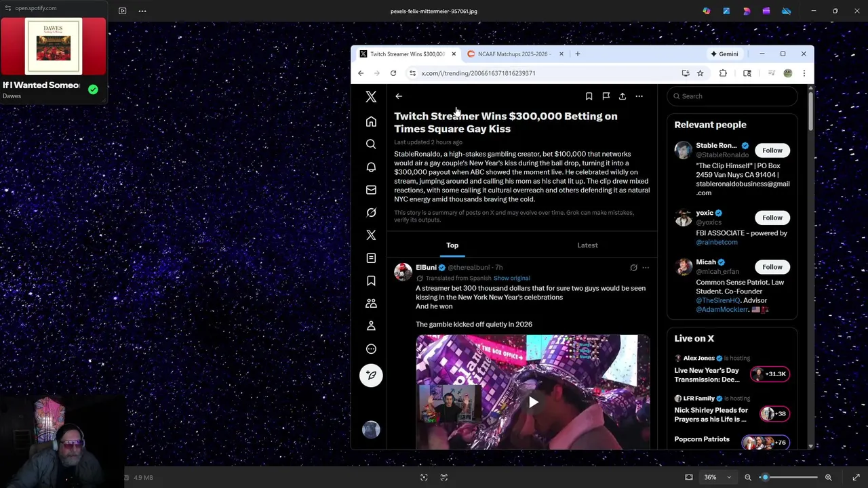Open Stable Ronaldo profile name
The height and width of the screenshot is (488, 868).
point(716,146)
